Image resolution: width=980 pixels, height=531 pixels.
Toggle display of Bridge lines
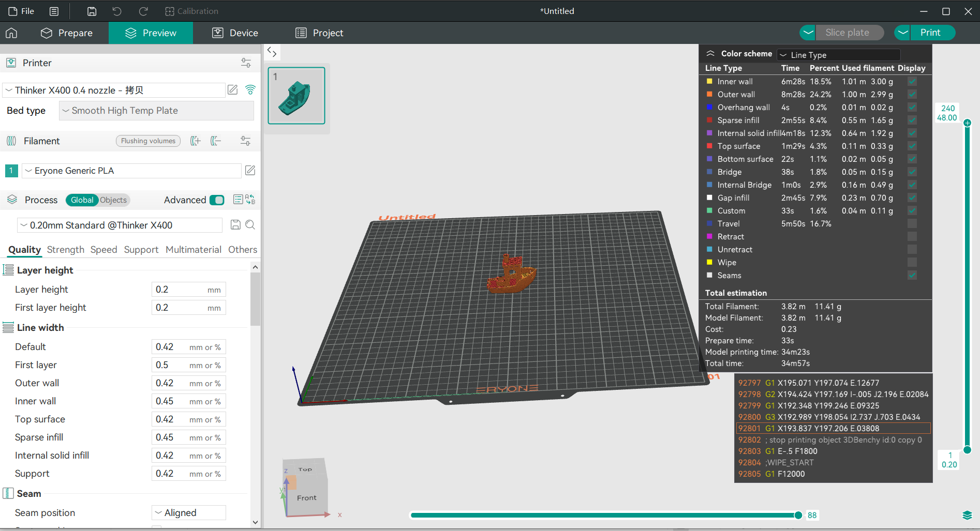pos(912,172)
